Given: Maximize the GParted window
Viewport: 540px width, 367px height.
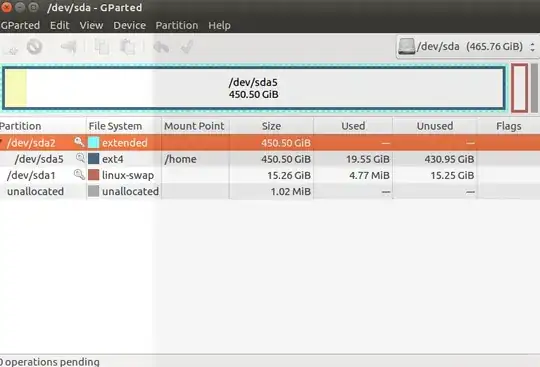Looking at the screenshot, I should pyautogui.click(x=33, y=7).
